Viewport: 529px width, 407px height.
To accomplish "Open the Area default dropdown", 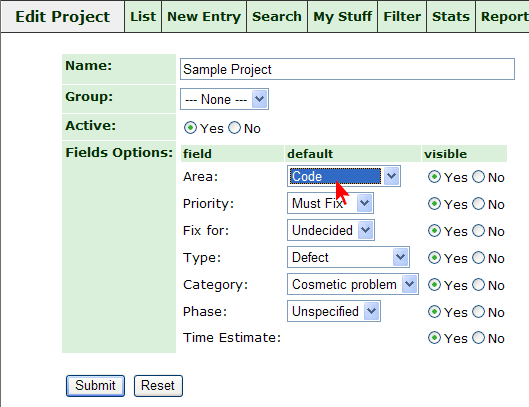I will click(344, 176).
